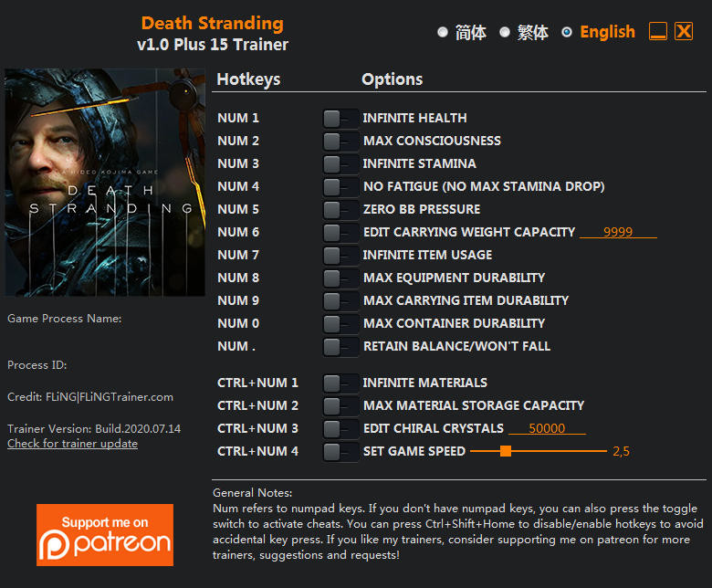
Task: Click the chiral crystals value field 50000
Action: [x=547, y=428]
